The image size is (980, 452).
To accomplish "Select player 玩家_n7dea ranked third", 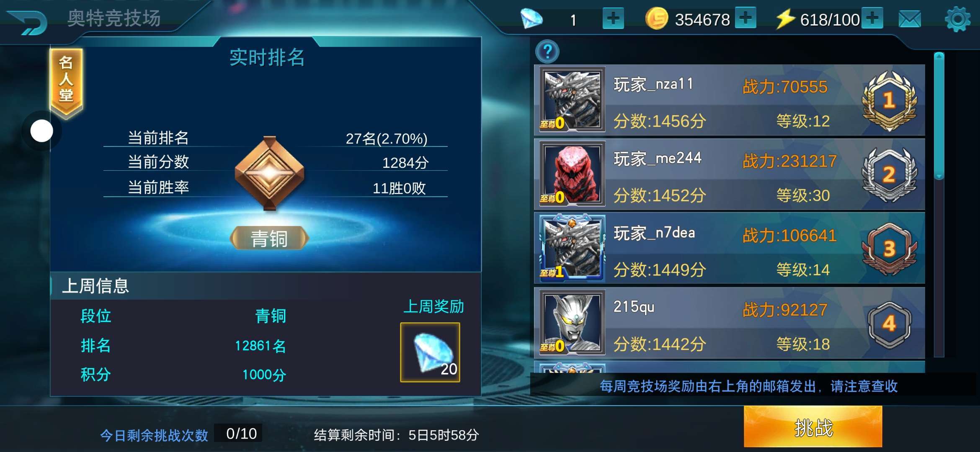I will click(729, 249).
